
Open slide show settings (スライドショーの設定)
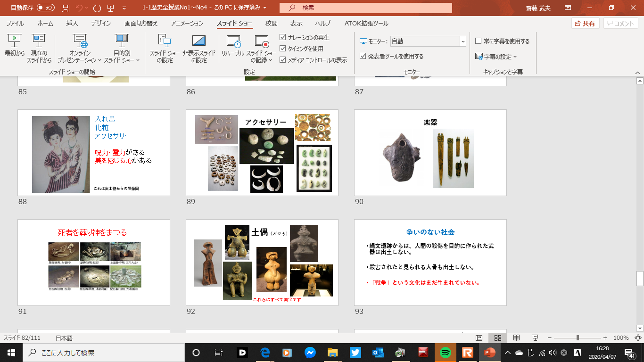(x=165, y=48)
